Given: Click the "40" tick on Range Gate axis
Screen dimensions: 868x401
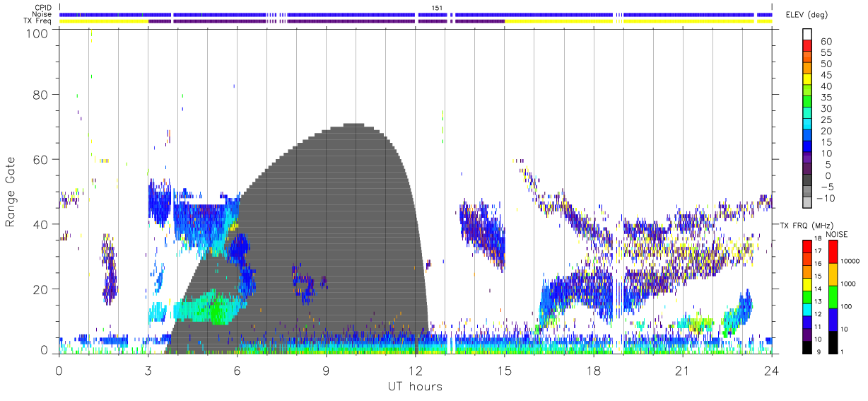Looking at the screenshot, I should tap(42, 224).
